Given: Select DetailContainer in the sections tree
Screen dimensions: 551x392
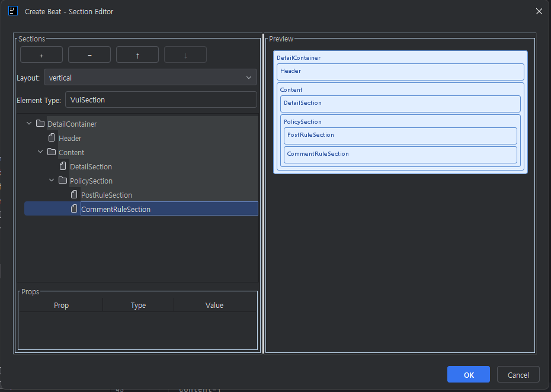Looking at the screenshot, I should (x=72, y=124).
